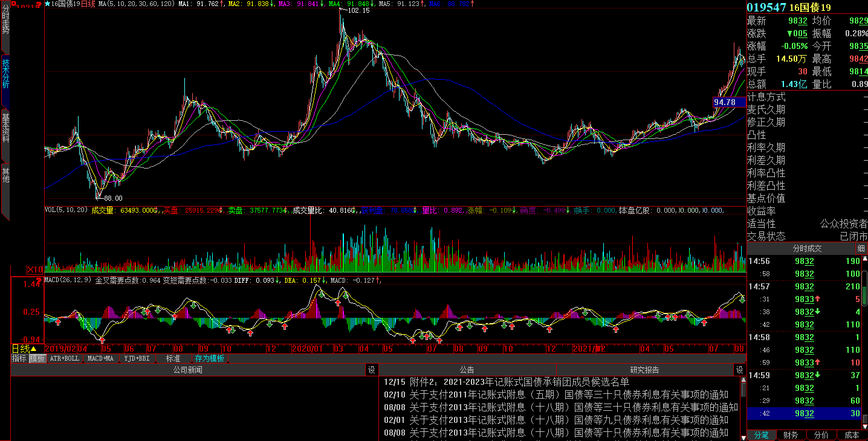Open the 12/15 附件2 announcement link
The width and height of the screenshot is (868, 441).
point(519,382)
